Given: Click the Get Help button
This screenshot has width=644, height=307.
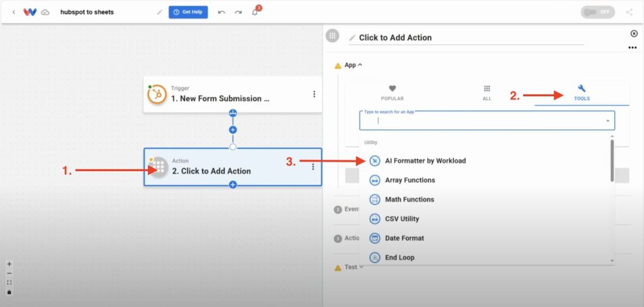Looking at the screenshot, I should 188,12.
